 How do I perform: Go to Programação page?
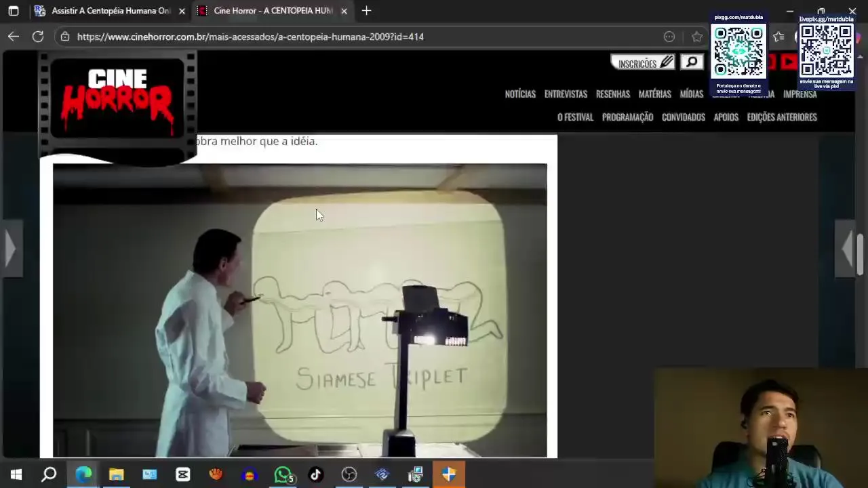(x=627, y=117)
